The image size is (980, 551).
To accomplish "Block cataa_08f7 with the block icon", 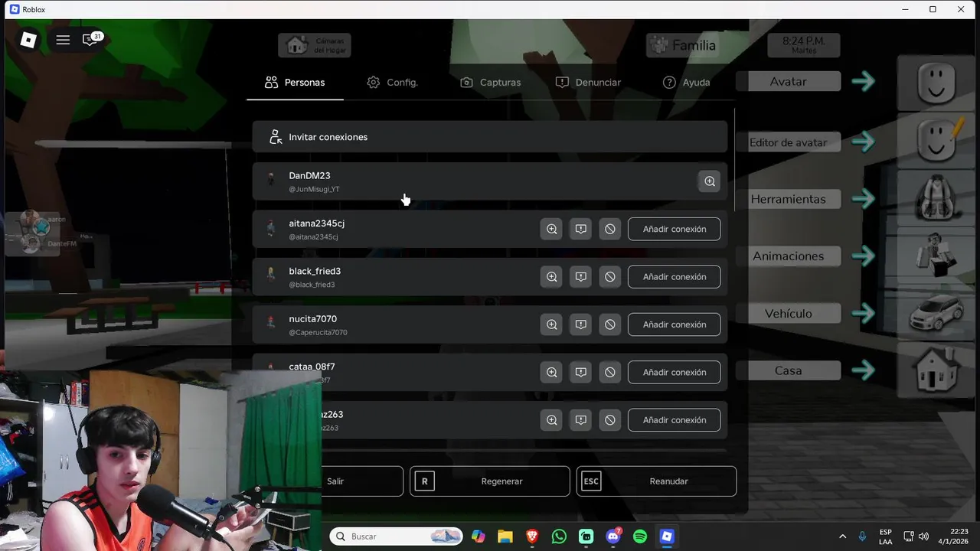I will click(x=609, y=372).
